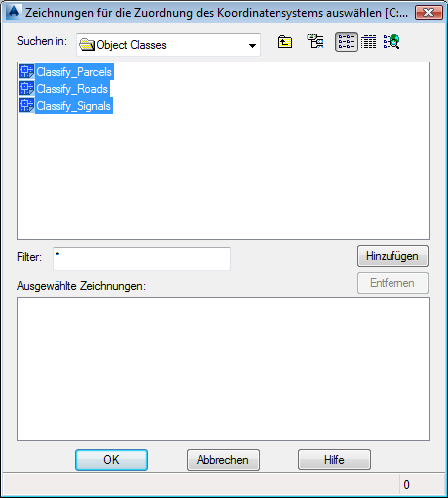Screen dimensions: 448x498
Task: Click into the Filter text field
Action: pyautogui.click(x=142, y=259)
